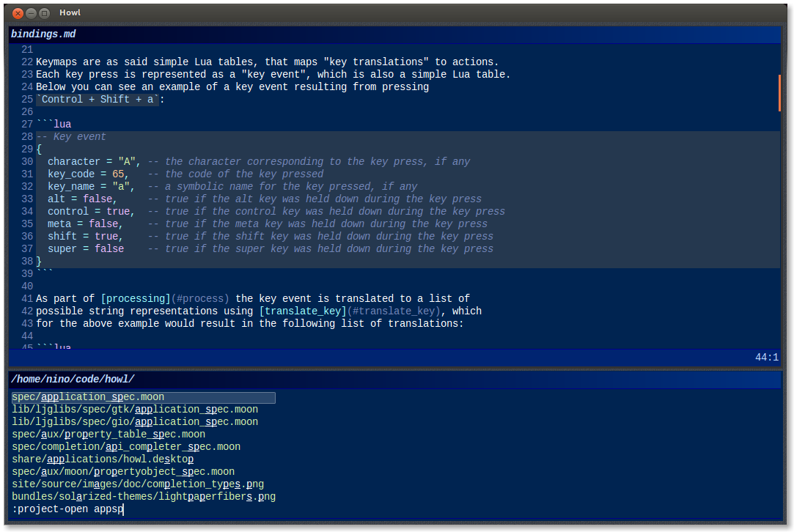Pick spec/aux/property_table_spec.moon from list
Viewport: 794px width, 532px height.
[x=109, y=435]
